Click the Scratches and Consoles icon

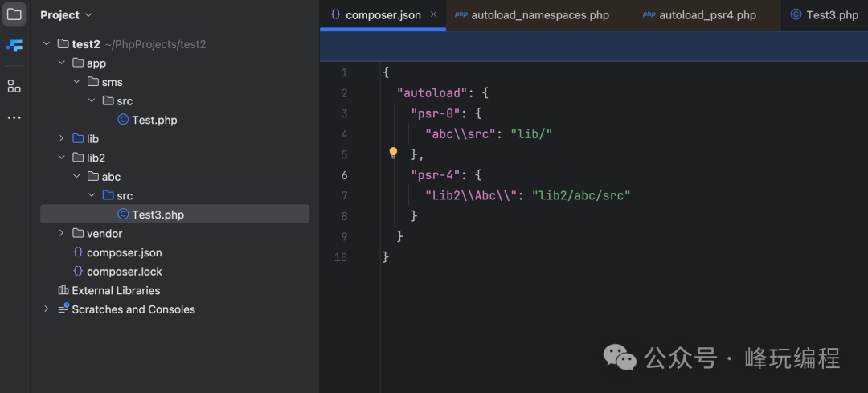click(63, 309)
